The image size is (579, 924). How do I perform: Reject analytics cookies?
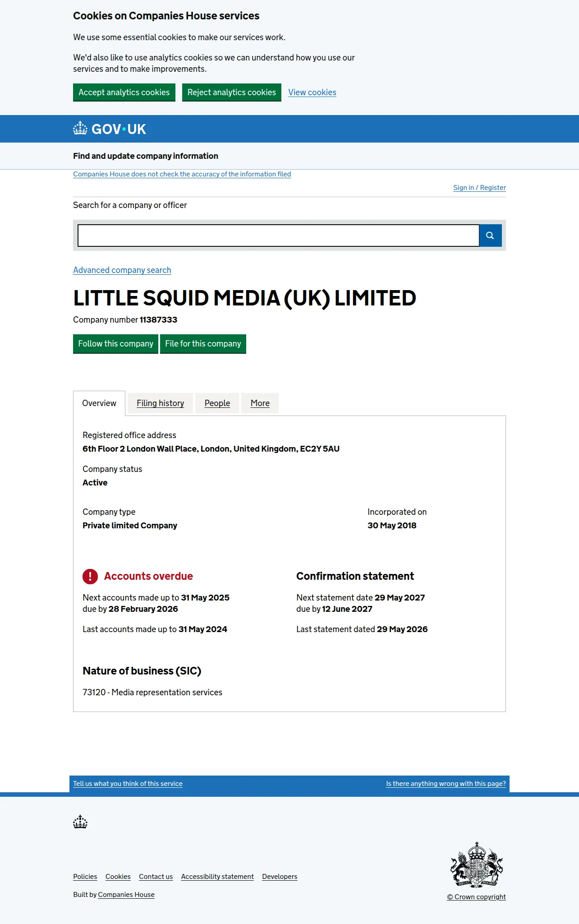[x=232, y=92]
